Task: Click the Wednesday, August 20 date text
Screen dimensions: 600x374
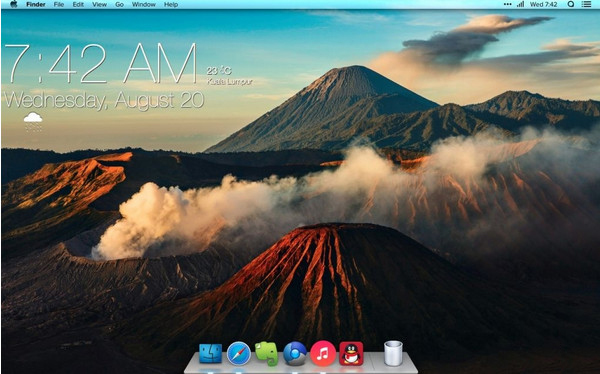Action: point(104,100)
